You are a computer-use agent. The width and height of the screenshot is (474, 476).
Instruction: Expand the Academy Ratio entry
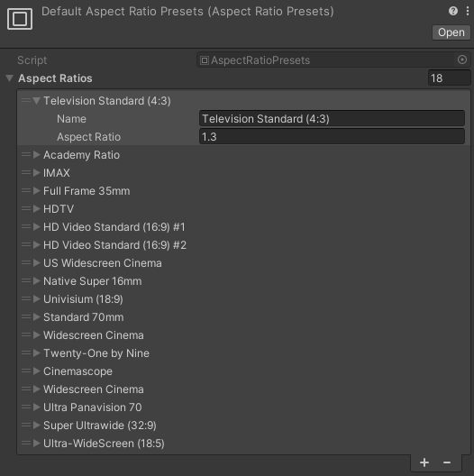(x=37, y=155)
